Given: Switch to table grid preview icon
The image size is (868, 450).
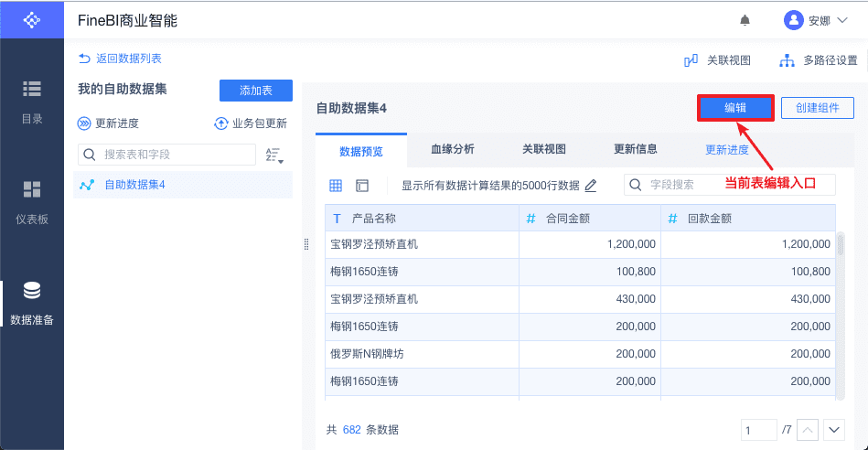Looking at the screenshot, I should coord(336,186).
